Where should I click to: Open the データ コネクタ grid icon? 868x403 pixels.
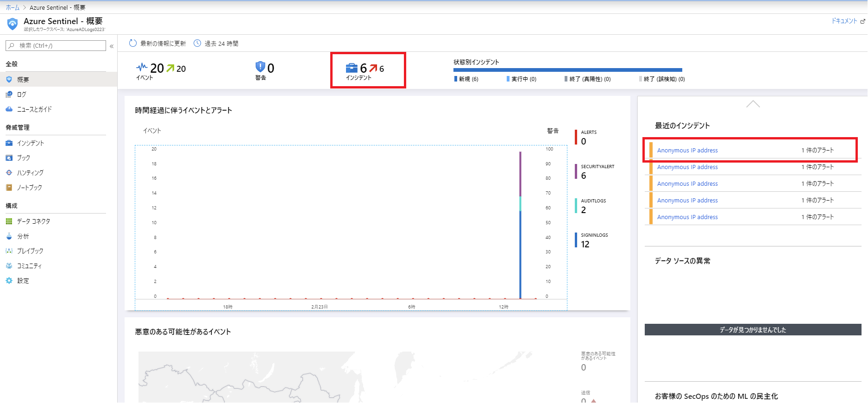(9, 221)
